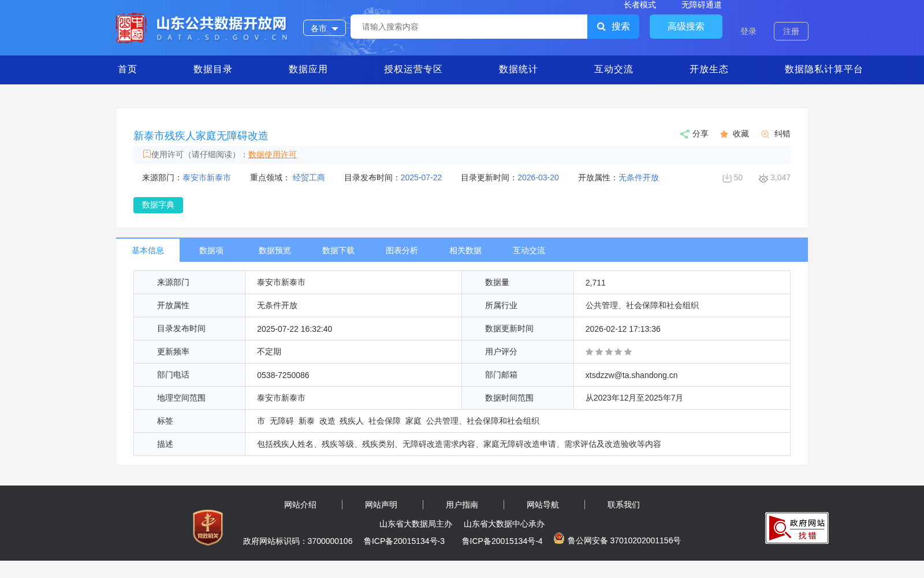The width and height of the screenshot is (924, 578).
Task: Click the 注册 register button
Action: click(x=791, y=31)
